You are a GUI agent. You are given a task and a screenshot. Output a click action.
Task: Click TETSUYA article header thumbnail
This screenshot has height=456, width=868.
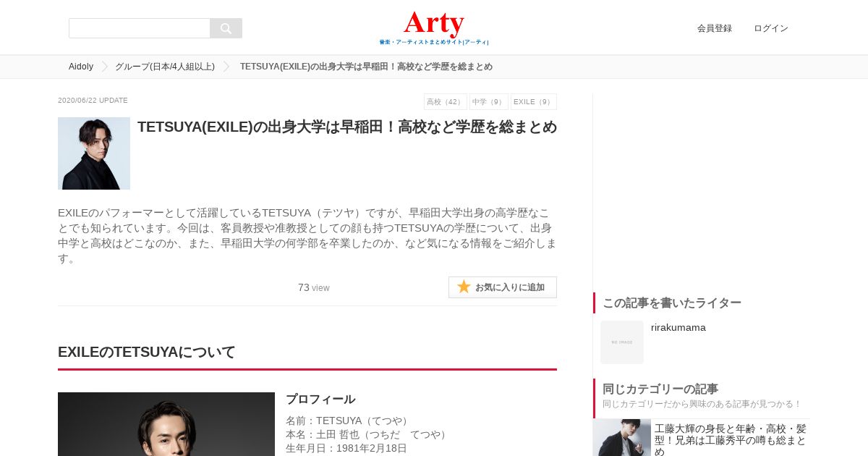94,153
